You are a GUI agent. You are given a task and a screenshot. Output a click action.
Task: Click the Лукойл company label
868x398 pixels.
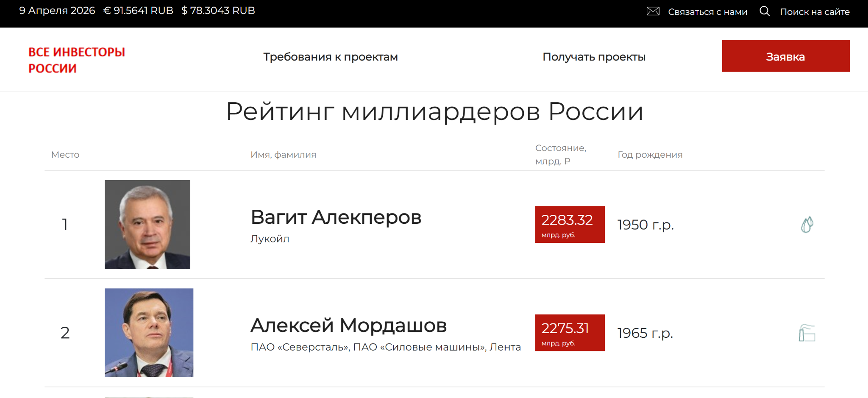[270, 239]
